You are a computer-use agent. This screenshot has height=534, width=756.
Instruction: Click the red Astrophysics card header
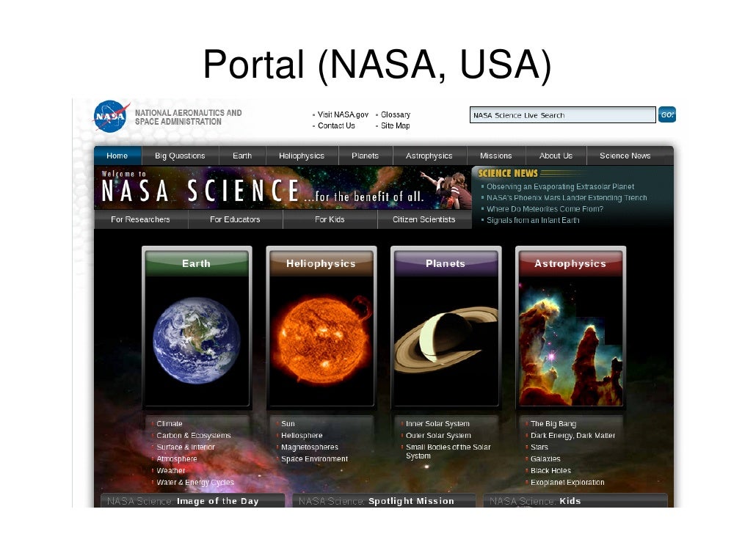click(x=570, y=263)
